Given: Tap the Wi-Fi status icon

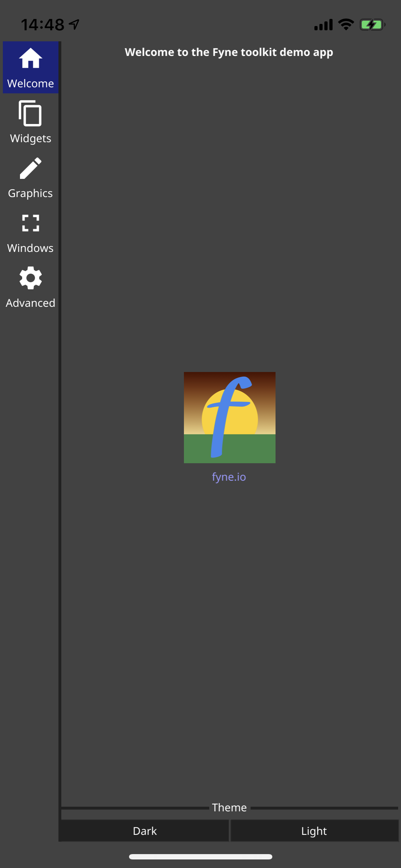Looking at the screenshot, I should pos(346,24).
